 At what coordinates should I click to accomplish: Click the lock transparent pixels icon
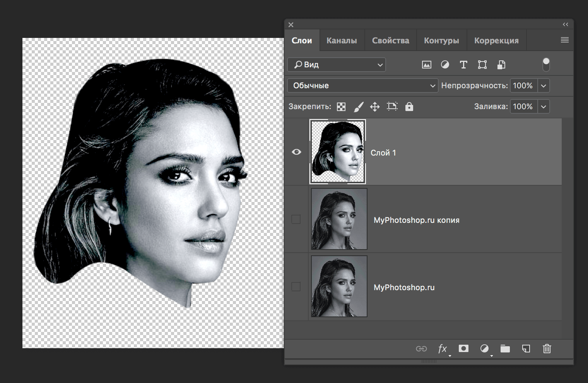[341, 107]
